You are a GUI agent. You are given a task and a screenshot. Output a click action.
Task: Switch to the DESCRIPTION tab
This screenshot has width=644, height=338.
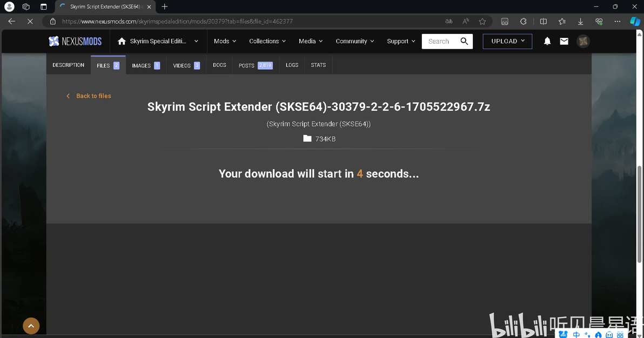click(68, 65)
